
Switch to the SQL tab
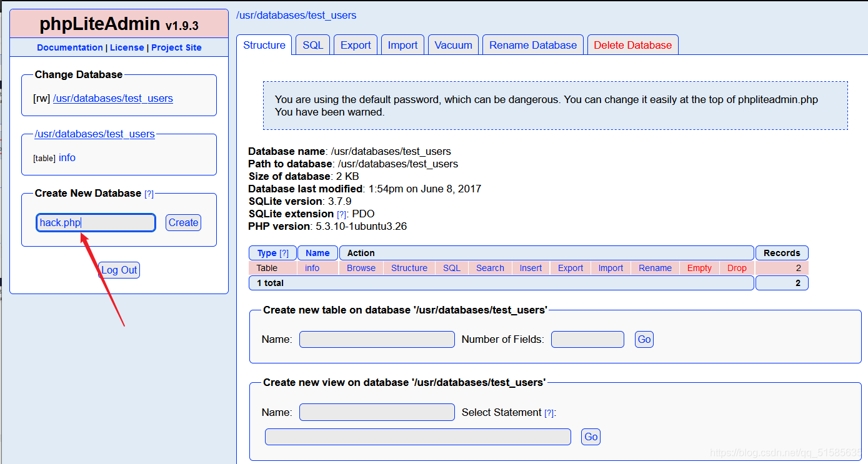[313, 45]
